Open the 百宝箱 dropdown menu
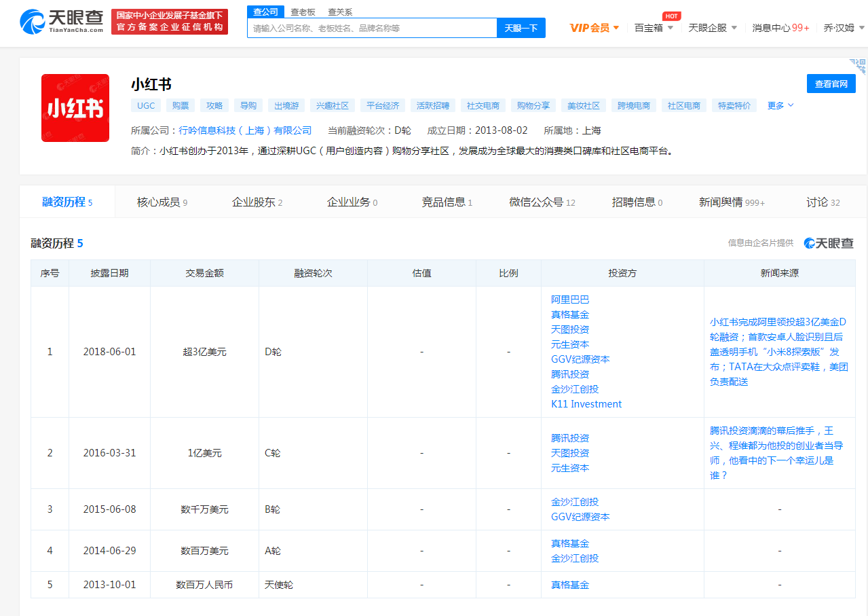 tap(654, 28)
